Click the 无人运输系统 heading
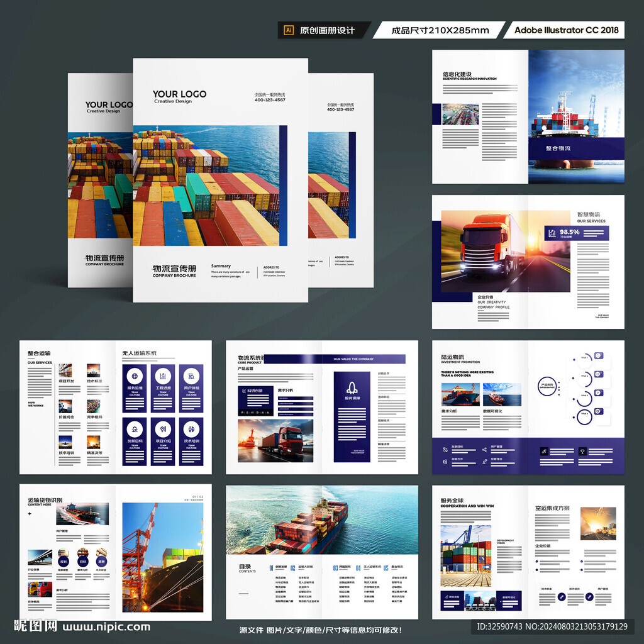The height and width of the screenshot is (644, 644). [139, 353]
